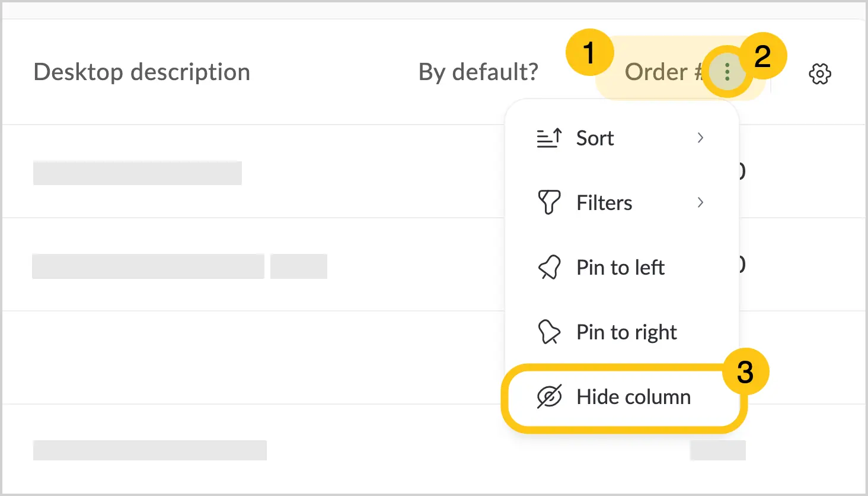
Task: Click the three-dot menu on Order column
Action: (x=727, y=72)
